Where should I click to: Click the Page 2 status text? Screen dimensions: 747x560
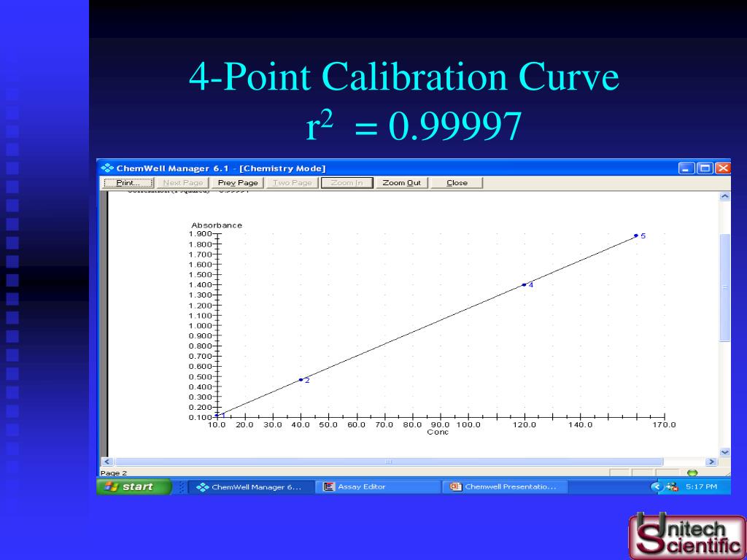114,473
